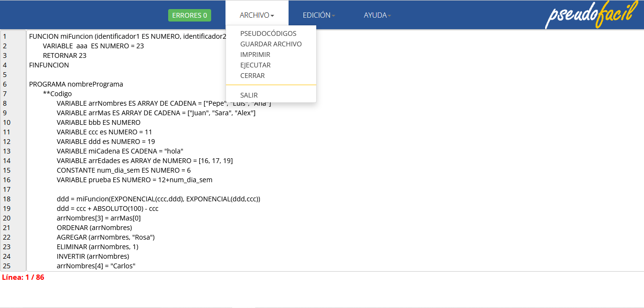Select CERRAR in the Archivo menu
The width and height of the screenshot is (644, 308).
pos(252,76)
